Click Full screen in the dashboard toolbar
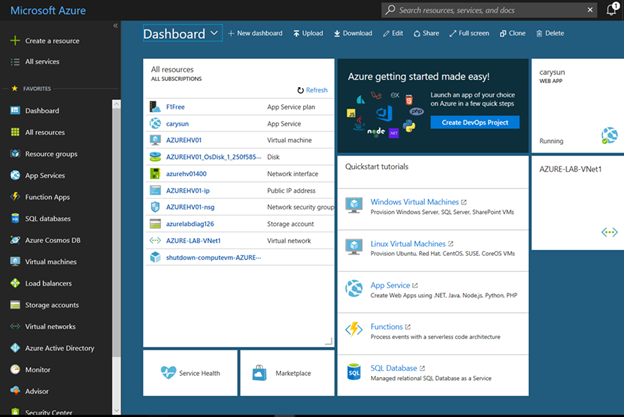Viewport: 624px width, 417px height. tap(469, 33)
